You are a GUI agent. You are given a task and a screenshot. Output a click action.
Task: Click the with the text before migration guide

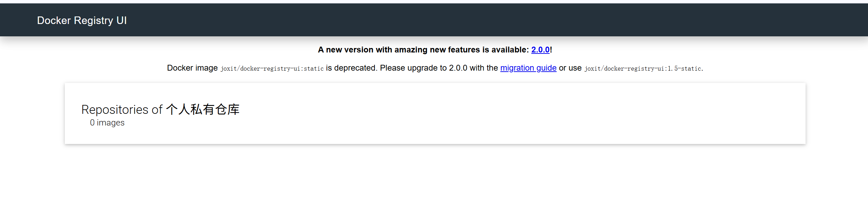484,68
